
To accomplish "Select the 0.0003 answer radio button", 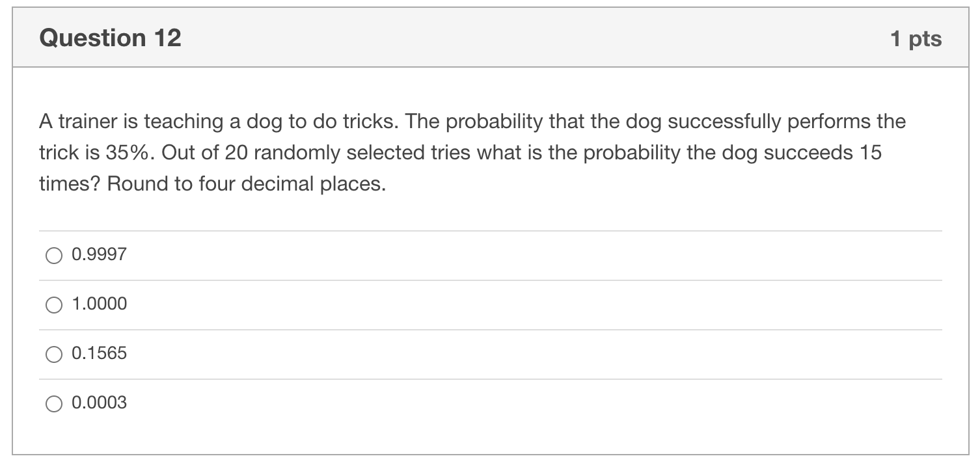I will pos(55,403).
